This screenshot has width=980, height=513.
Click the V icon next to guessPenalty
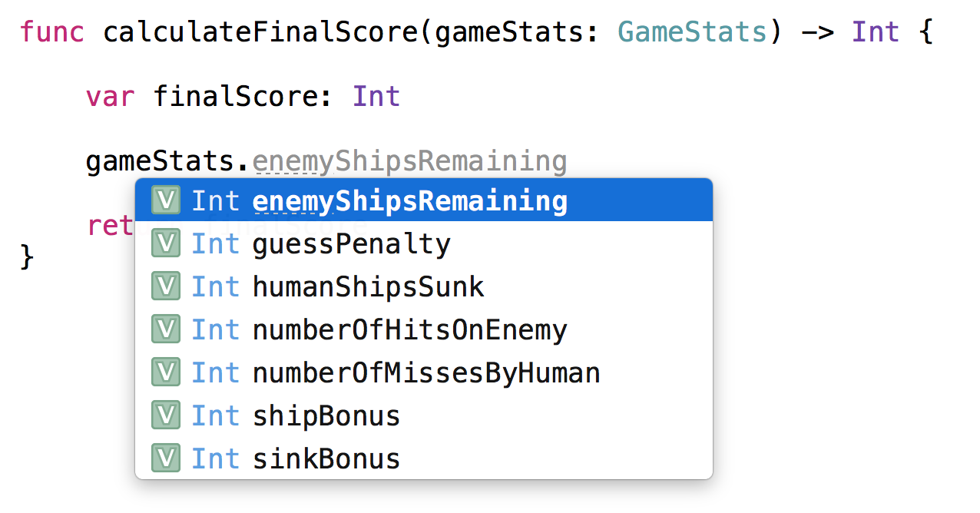166,243
